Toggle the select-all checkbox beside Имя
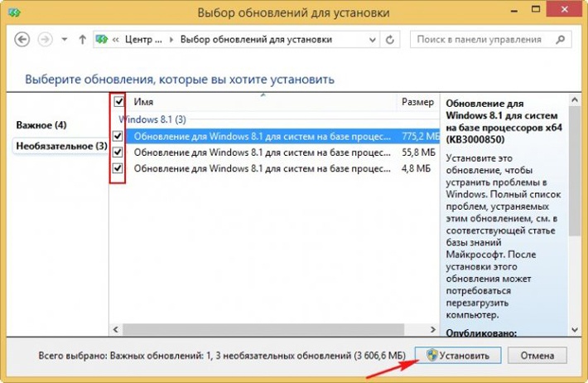The width and height of the screenshot is (588, 383). pyautogui.click(x=119, y=101)
